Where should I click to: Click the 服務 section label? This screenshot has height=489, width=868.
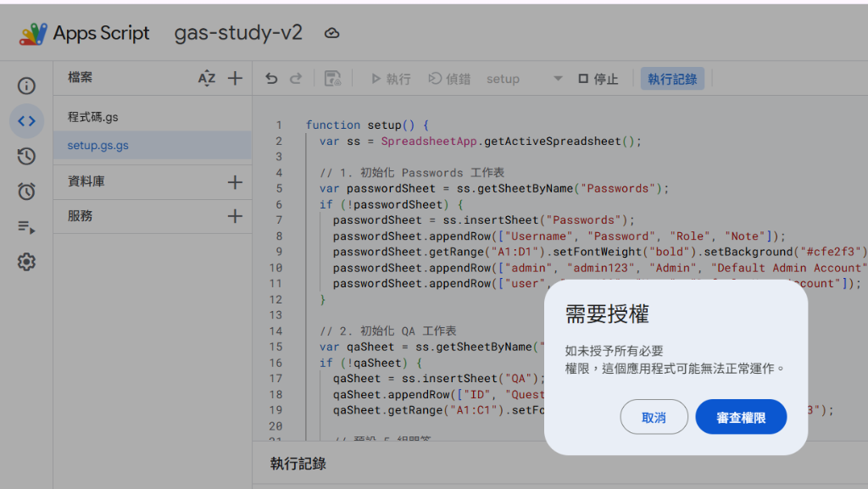[81, 216]
